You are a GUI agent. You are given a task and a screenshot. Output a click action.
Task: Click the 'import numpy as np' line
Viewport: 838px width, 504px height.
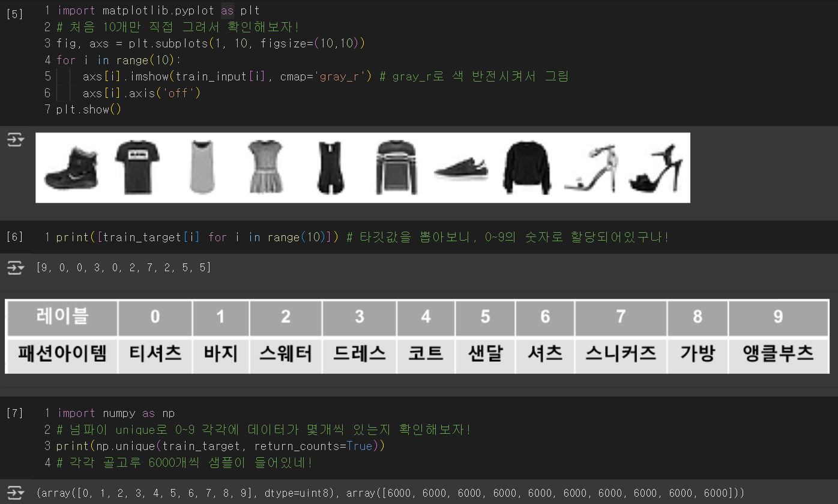tap(116, 413)
